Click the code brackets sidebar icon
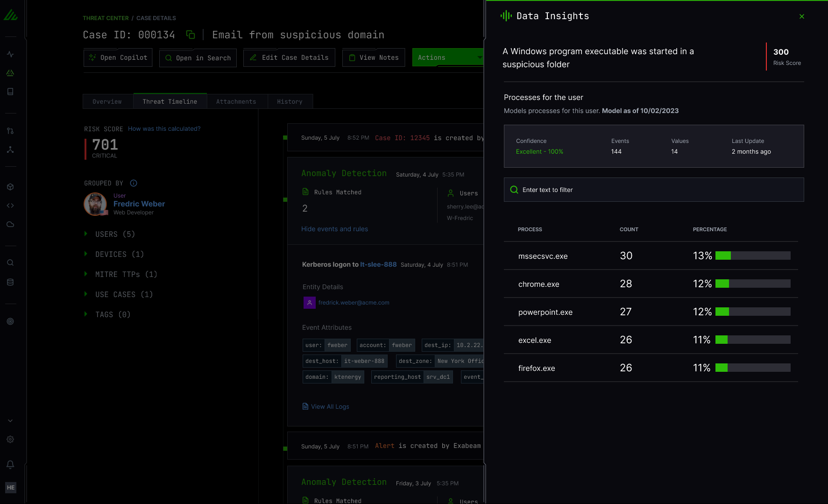Viewport: 828px width, 504px height. click(10, 205)
